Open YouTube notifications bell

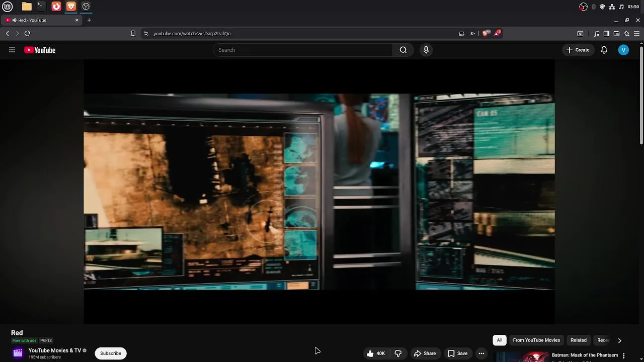point(604,50)
